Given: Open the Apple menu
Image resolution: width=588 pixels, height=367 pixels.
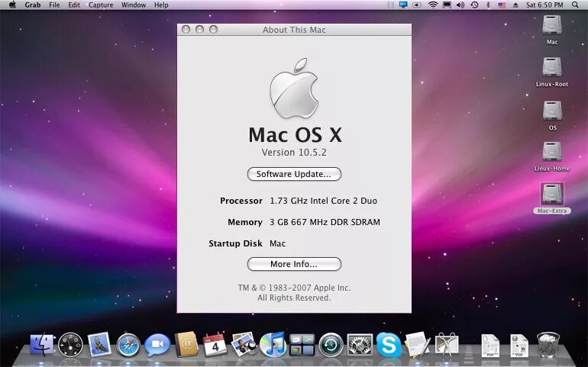Looking at the screenshot, I should 12,5.
